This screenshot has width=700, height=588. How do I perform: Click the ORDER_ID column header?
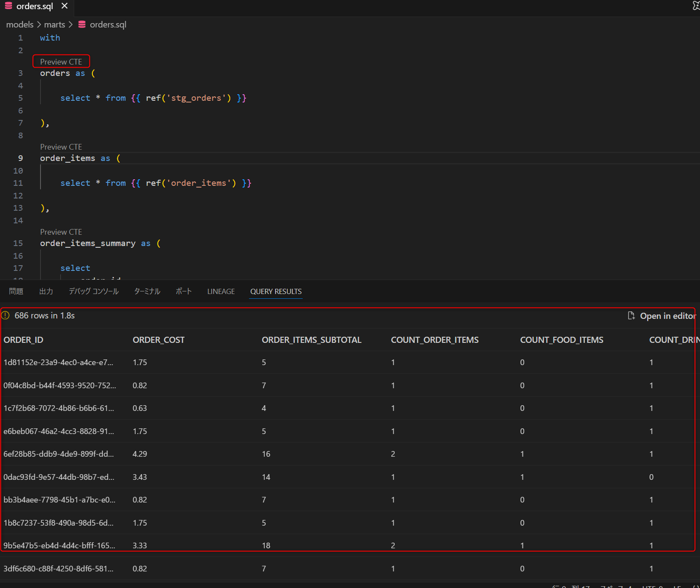(x=24, y=340)
